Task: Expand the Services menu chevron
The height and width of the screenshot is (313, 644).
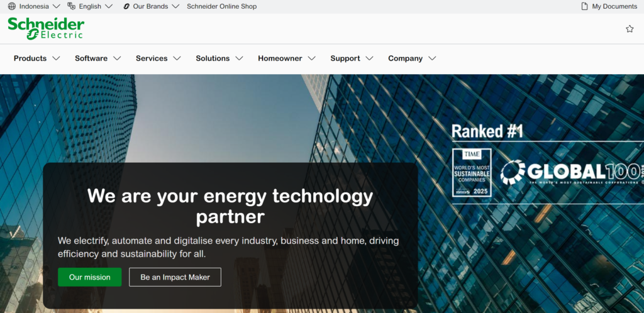Action: pyautogui.click(x=177, y=58)
